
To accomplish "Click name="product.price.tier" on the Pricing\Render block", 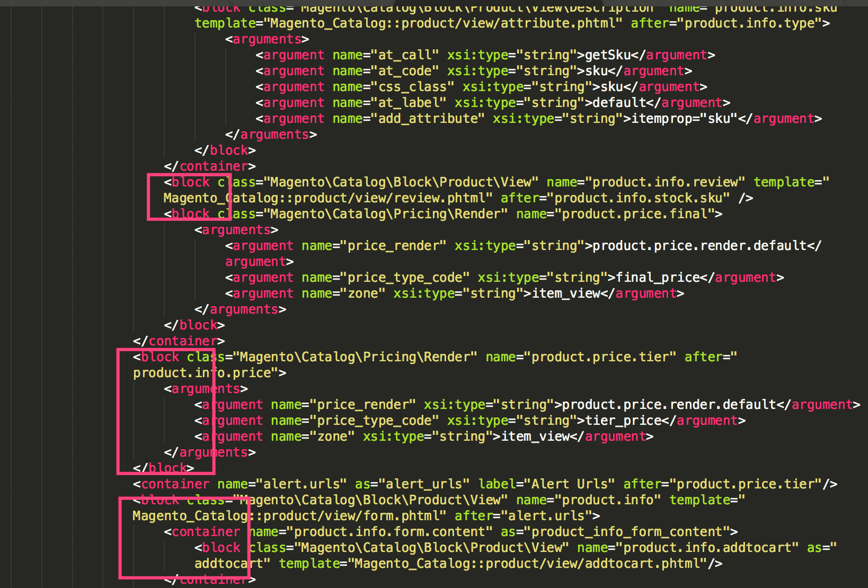I will (581, 357).
